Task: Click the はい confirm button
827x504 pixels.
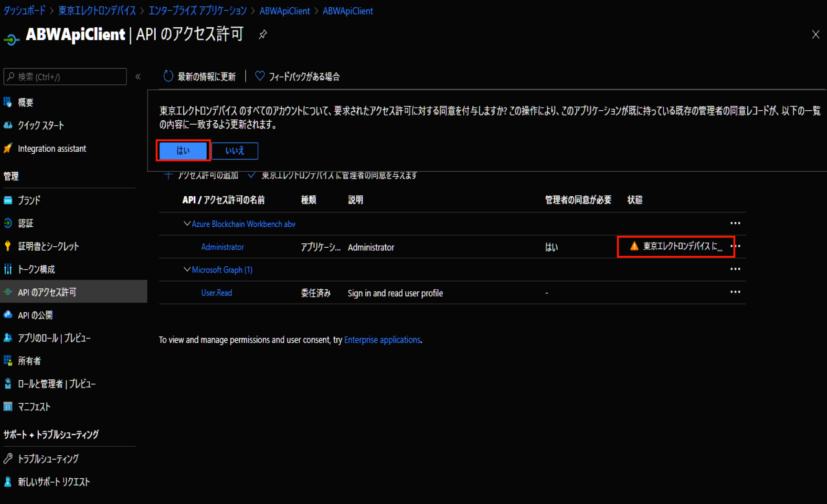Action: [183, 151]
